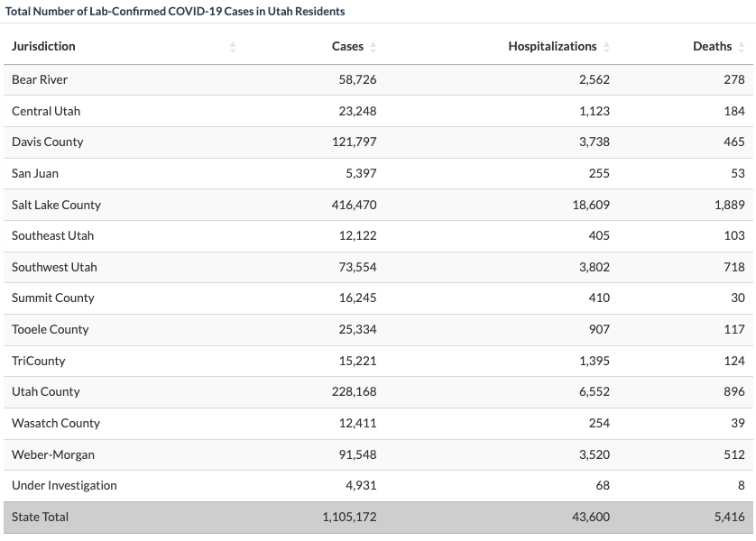Click the Deaths column header text
This screenshot has width=756, height=541.
pyautogui.click(x=712, y=46)
